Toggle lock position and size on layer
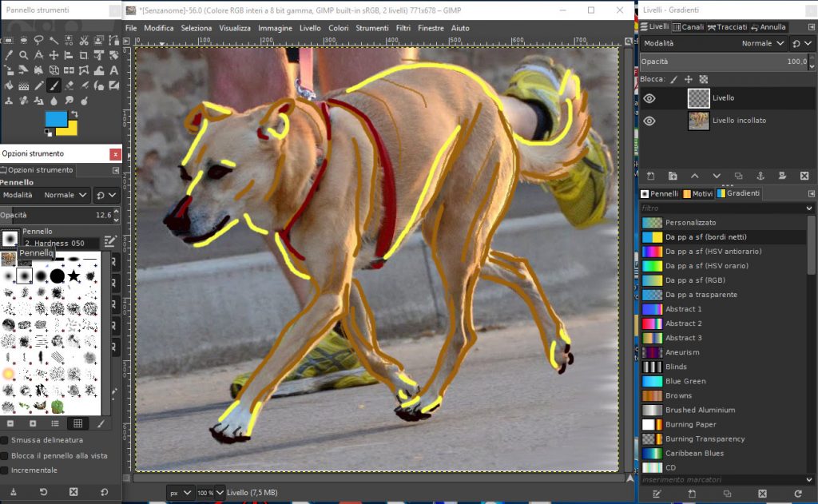 689,79
